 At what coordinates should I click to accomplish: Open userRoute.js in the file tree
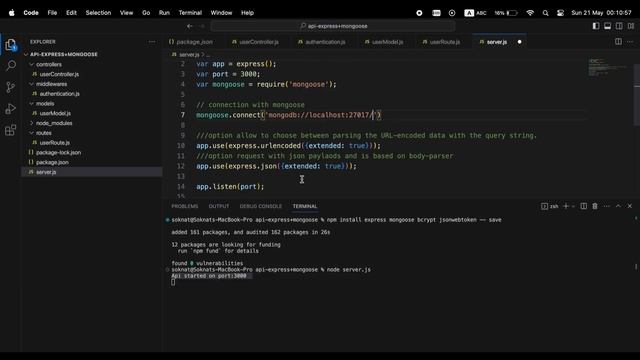55,143
